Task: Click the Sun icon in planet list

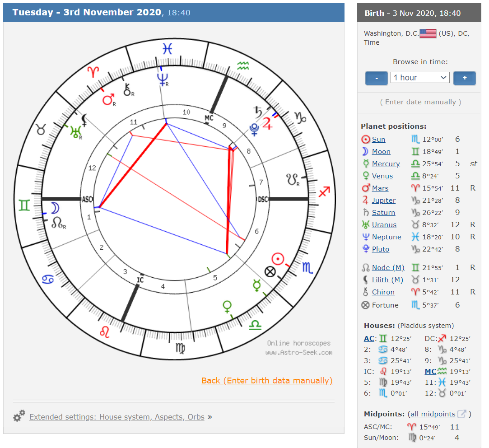Action: coord(365,140)
